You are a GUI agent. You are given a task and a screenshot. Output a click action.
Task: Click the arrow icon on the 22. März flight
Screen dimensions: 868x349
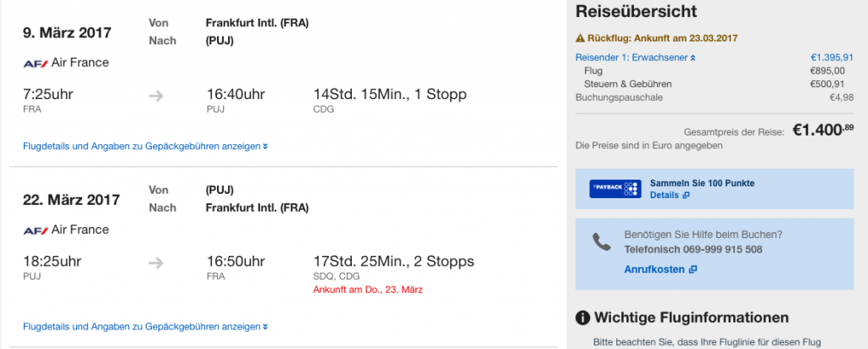pyautogui.click(x=156, y=263)
